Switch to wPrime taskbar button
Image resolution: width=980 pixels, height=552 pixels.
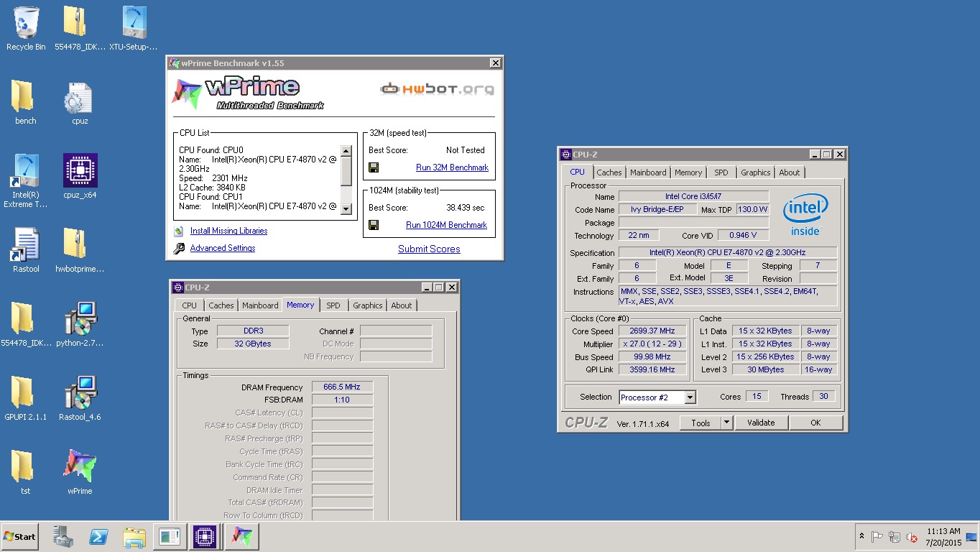click(x=241, y=537)
